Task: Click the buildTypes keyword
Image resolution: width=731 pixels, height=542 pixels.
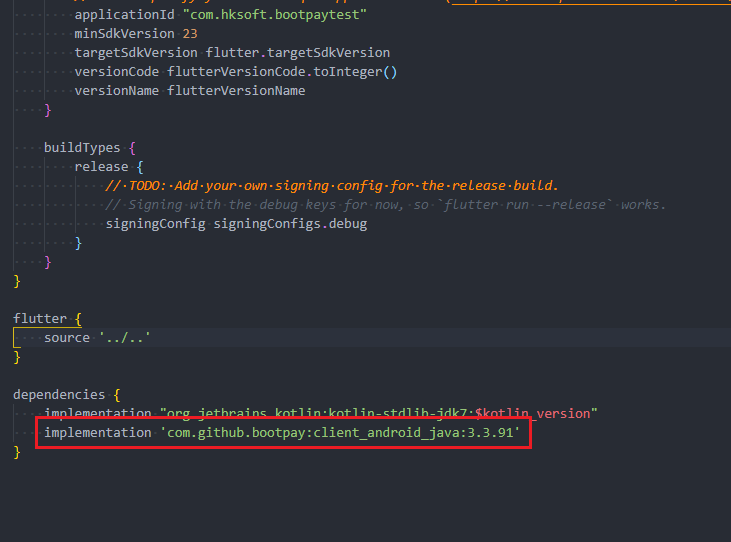Action: (x=81, y=147)
